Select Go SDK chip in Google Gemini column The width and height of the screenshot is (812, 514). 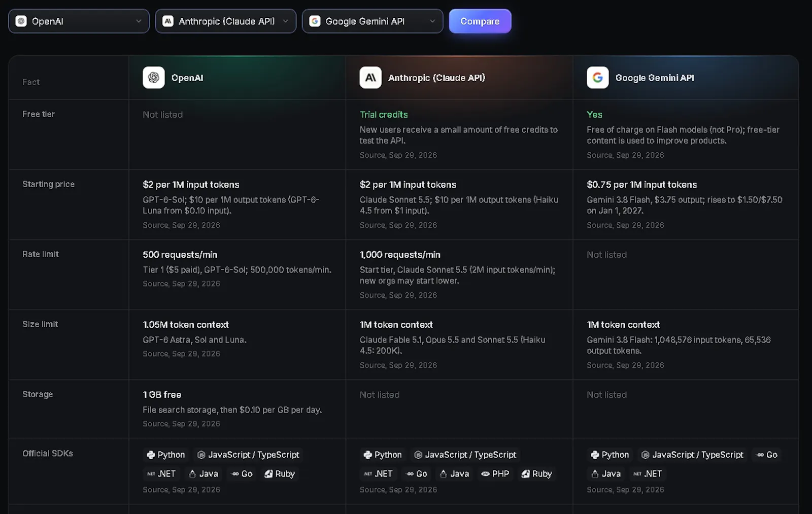(767, 455)
